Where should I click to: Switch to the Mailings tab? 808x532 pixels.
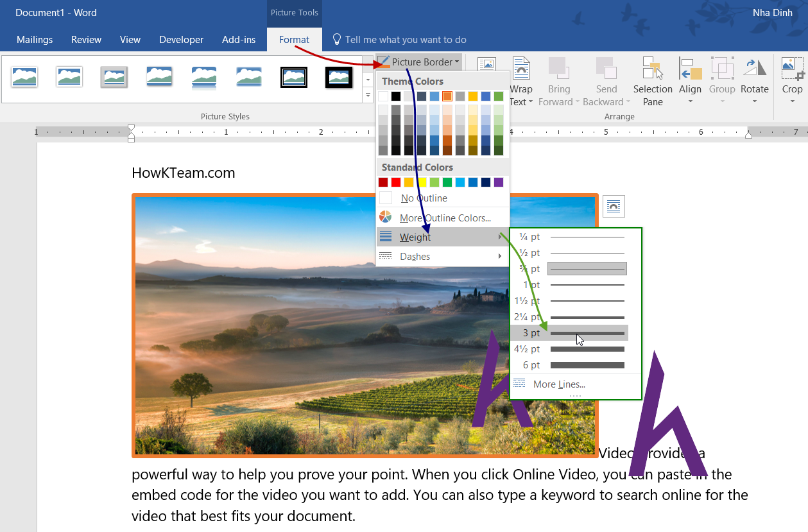pos(35,40)
